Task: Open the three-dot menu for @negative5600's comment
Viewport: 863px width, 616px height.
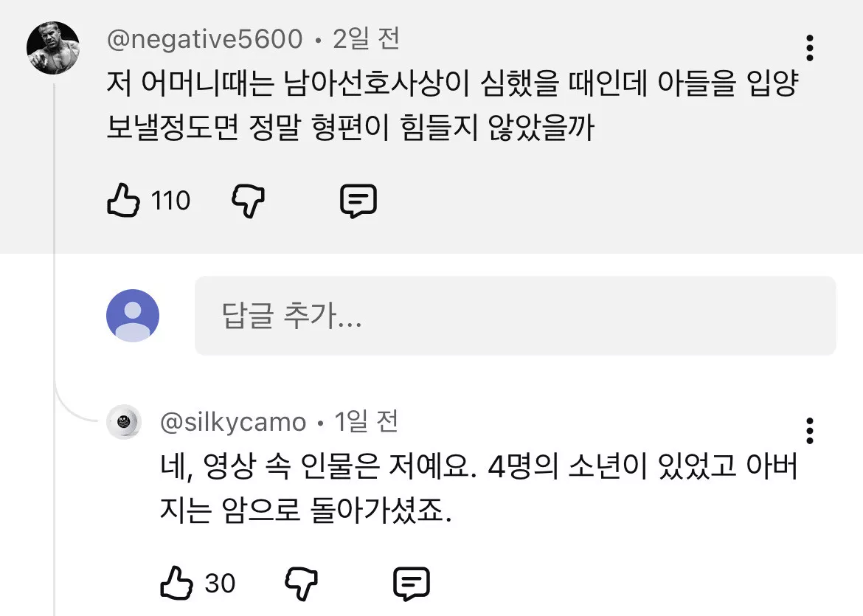Action: (810, 47)
